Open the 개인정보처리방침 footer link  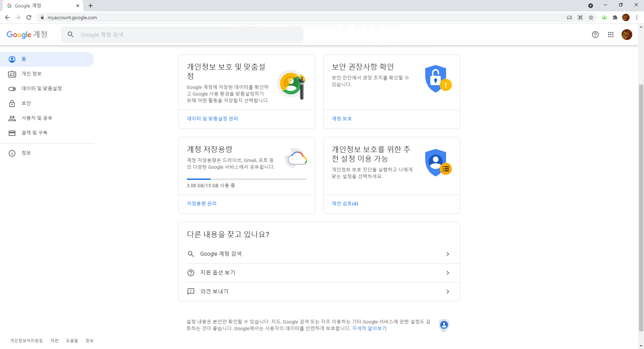[26, 341]
